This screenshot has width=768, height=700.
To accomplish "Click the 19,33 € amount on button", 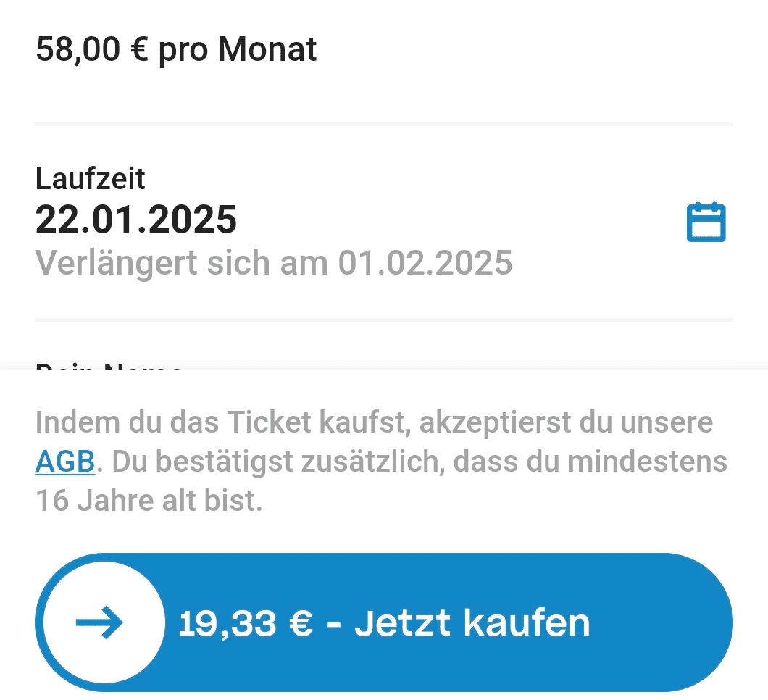I will pyautogui.click(x=246, y=622).
